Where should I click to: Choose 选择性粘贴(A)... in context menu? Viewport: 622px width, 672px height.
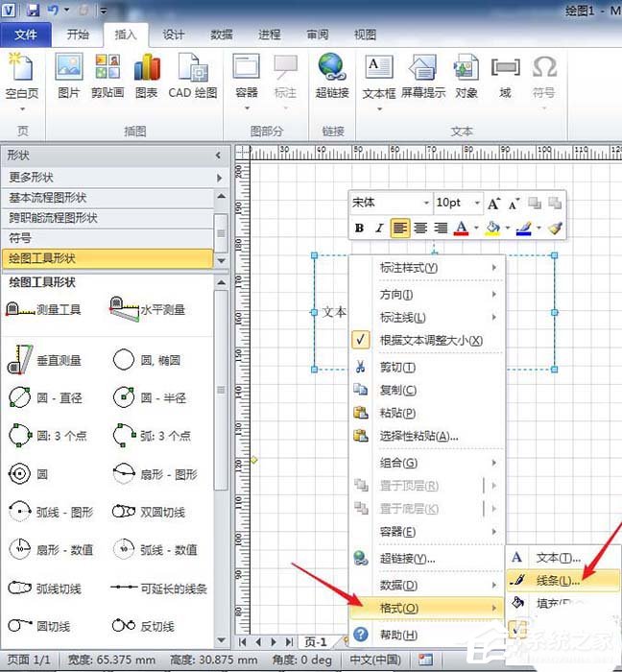(x=427, y=436)
